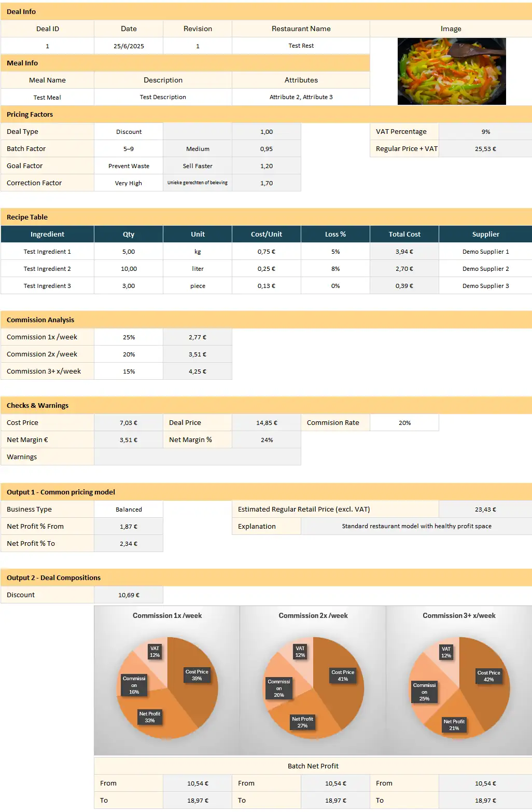Select the 'Test Ingredient 1' cell
Viewport: 532px width, 812px height.
tap(47, 252)
